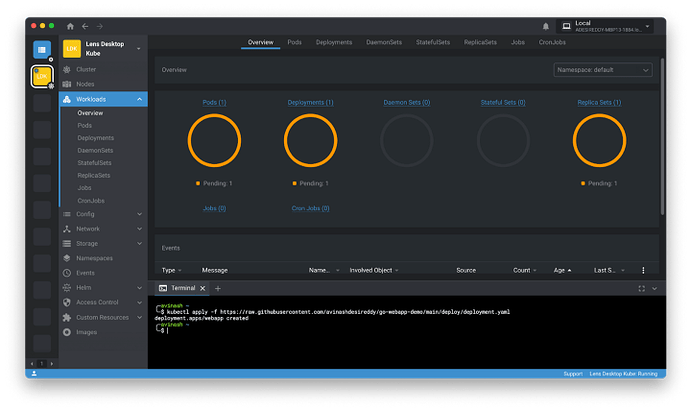Open Cluster in the sidebar
690x411 pixels.
(x=86, y=70)
